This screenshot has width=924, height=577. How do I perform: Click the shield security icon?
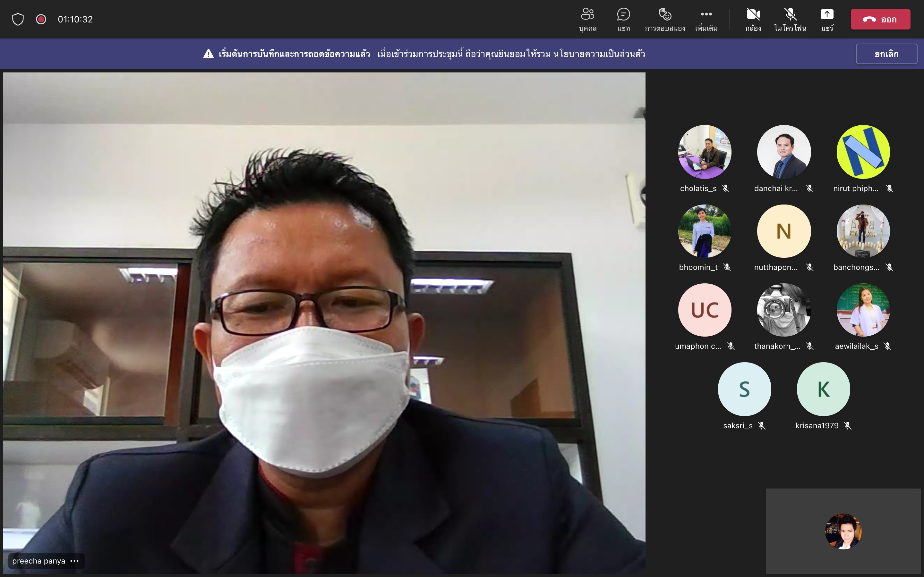tap(18, 19)
